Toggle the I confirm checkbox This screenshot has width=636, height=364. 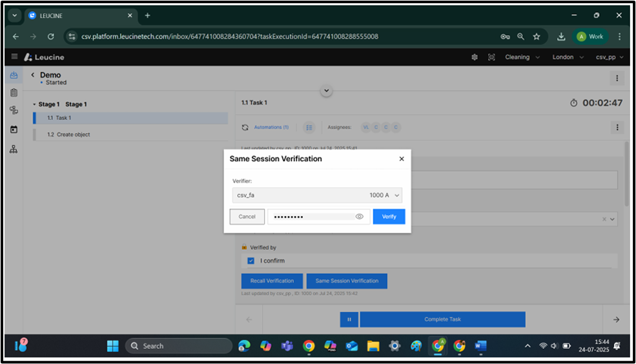[x=251, y=261]
